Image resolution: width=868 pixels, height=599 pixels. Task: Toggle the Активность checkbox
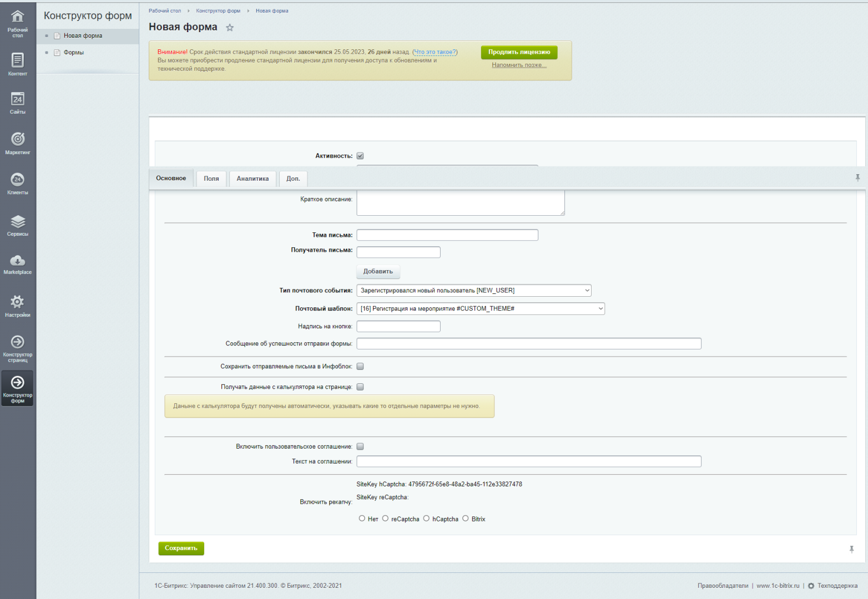tap(360, 156)
